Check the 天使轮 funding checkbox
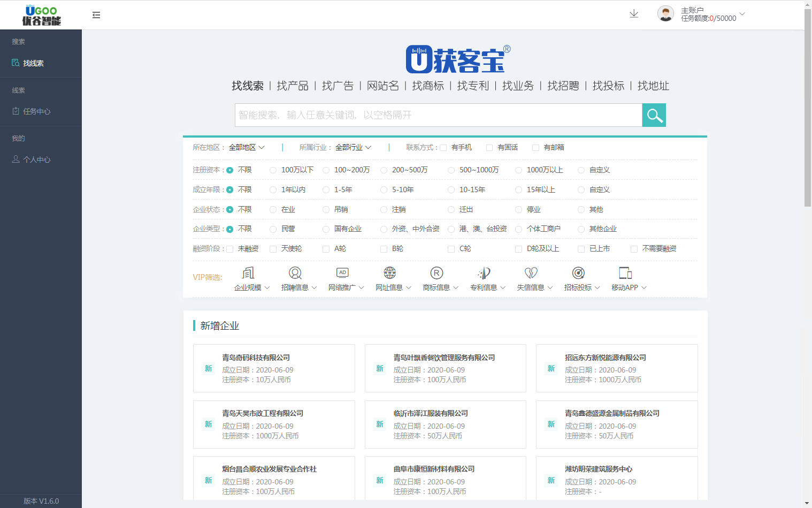 pyautogui.click(x=273, y=249)
